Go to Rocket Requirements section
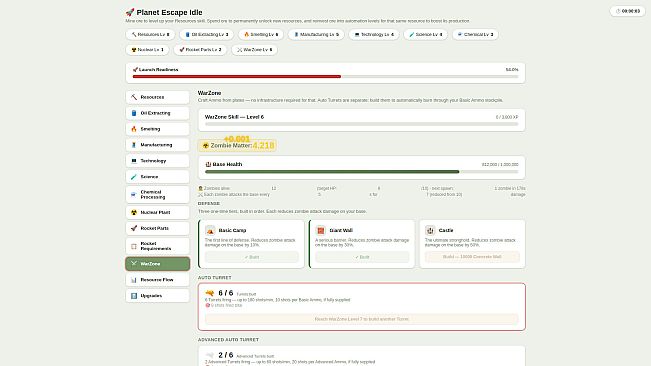This screenshot has height=366, width=651. pyautogui.click(x=157, y=246)
